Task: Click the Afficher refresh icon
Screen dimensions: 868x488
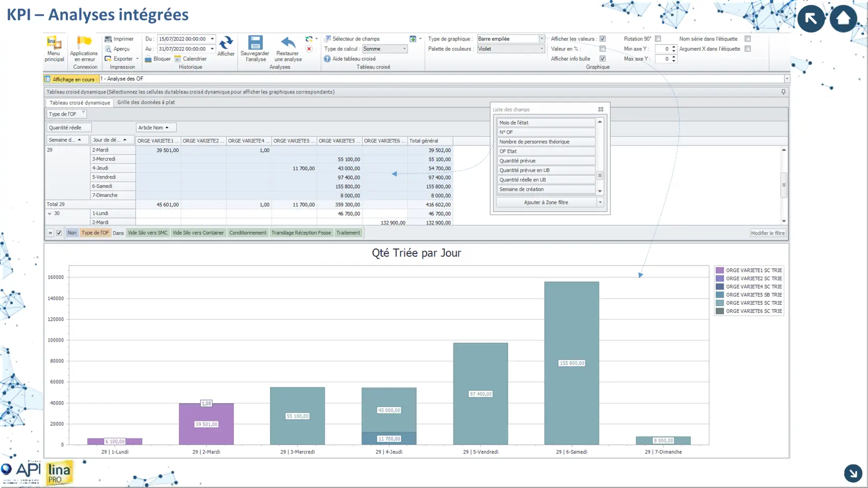Action: (226, 43)
